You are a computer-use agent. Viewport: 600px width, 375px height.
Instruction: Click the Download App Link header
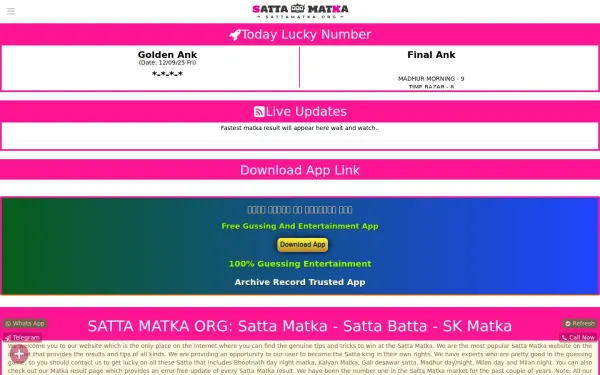click(300, 170)
